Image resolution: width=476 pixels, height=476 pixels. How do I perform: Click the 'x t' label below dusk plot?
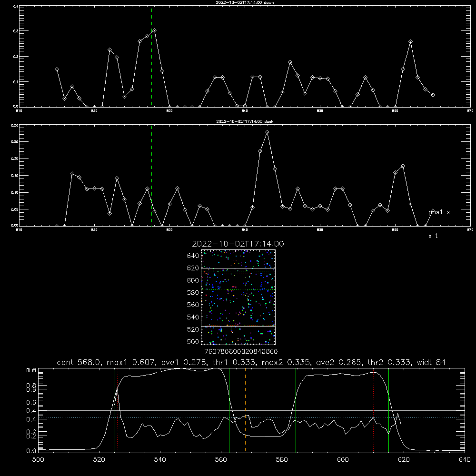pyautogui.click(x=433, y=236)
